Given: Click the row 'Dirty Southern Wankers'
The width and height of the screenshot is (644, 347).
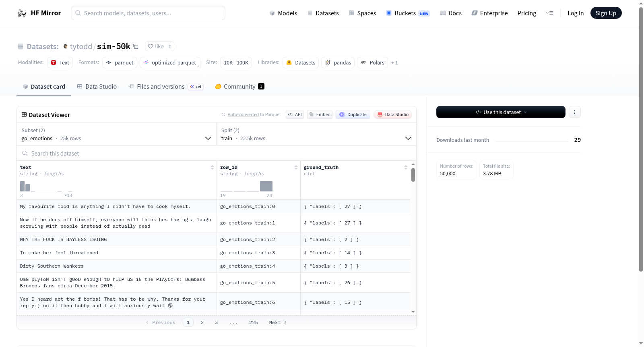Looking at the screenshot, I should tap(213, 266).
